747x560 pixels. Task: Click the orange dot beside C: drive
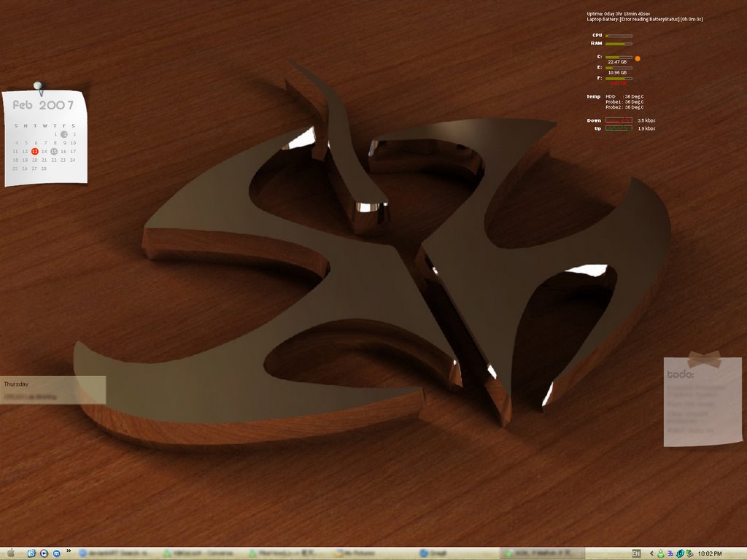638,58
